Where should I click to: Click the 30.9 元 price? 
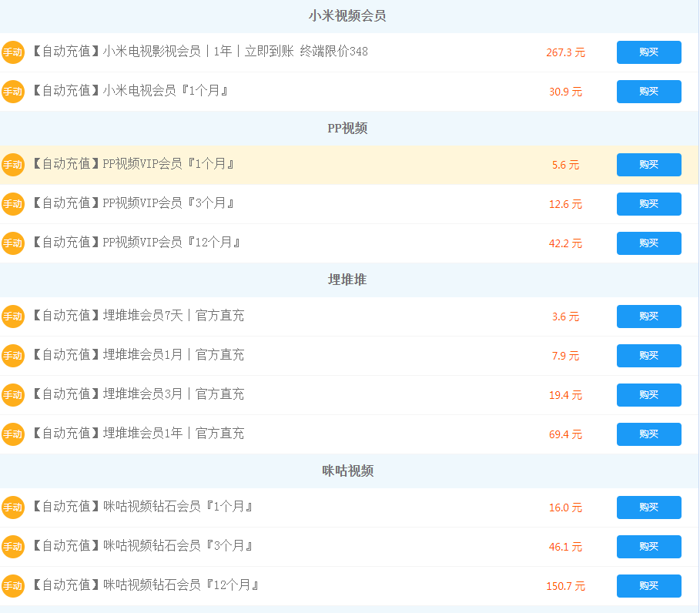click(x=566, y=92)
